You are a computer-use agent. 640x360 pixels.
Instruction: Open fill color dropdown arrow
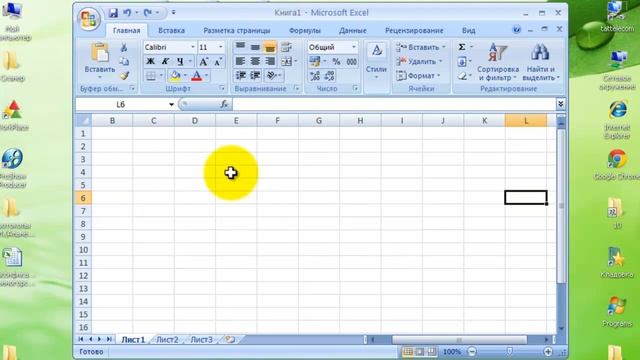click(x=185, y=76)
